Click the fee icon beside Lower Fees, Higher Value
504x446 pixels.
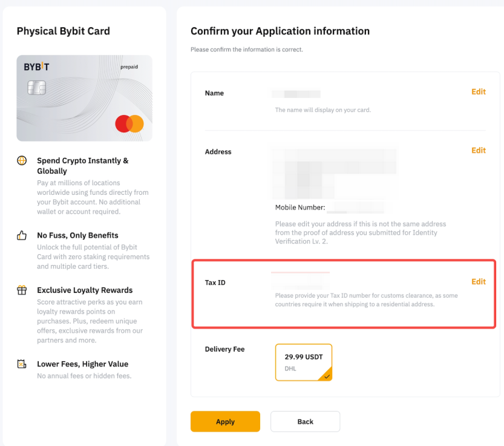pos(22,364)
